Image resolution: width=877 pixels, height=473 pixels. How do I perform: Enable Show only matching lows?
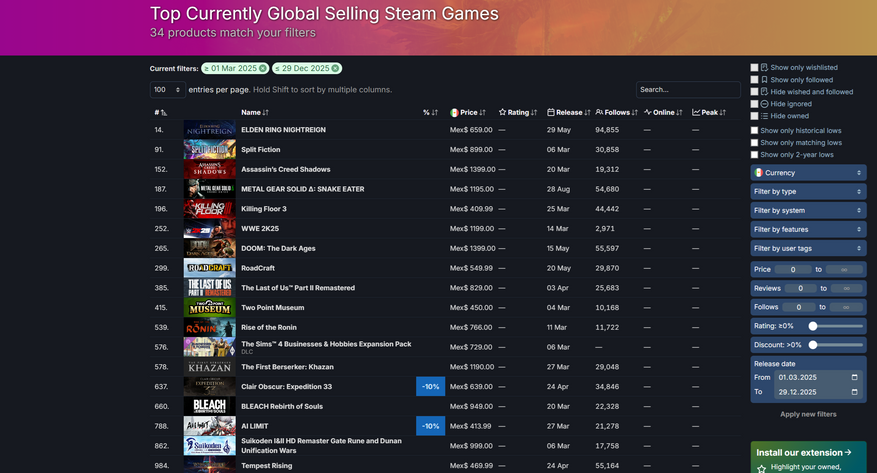[x=755, y=143]
